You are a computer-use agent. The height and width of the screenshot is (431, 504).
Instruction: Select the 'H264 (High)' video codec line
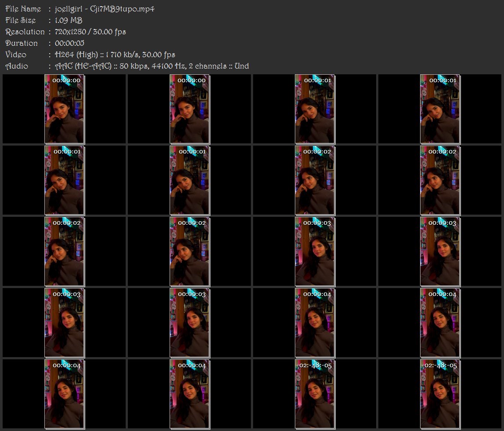[x=115, y=55]
